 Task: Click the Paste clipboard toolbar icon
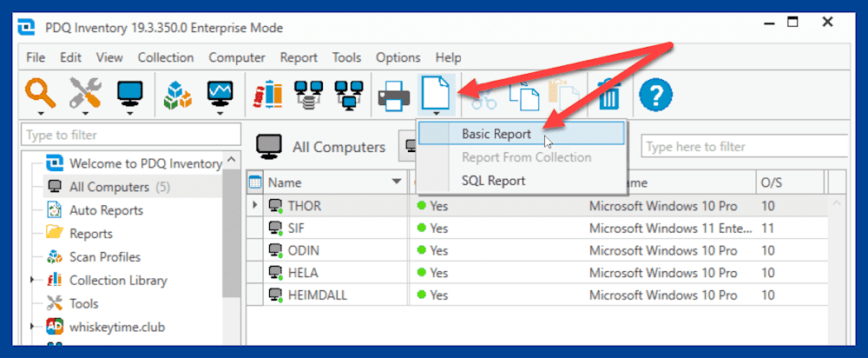(x=564, y=96)
